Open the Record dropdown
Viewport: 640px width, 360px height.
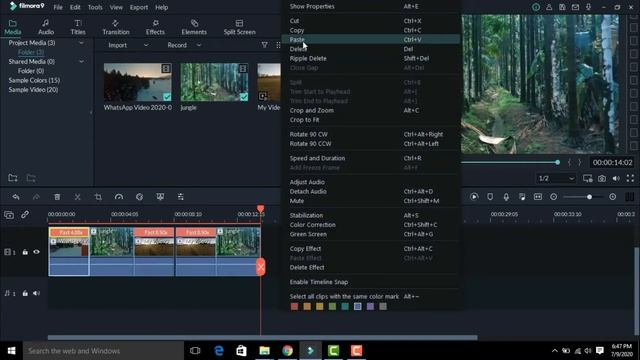tap(184, 45)
